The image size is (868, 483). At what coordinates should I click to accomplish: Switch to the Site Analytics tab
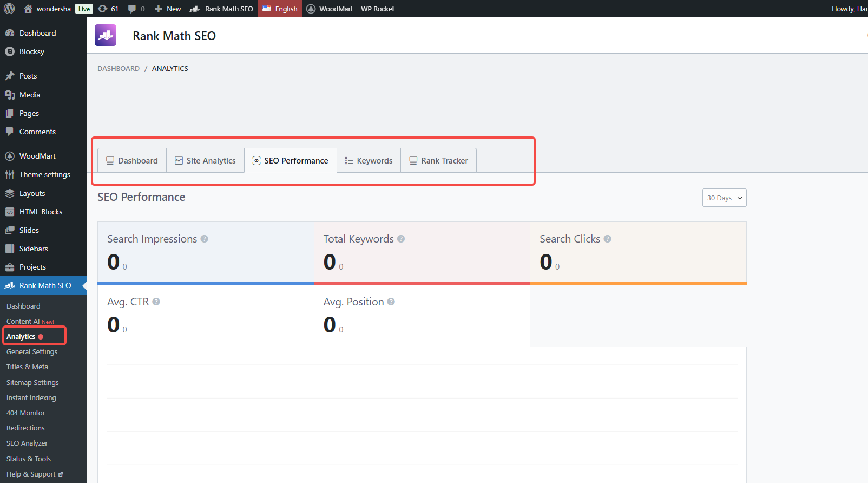(x=205, y=161)
